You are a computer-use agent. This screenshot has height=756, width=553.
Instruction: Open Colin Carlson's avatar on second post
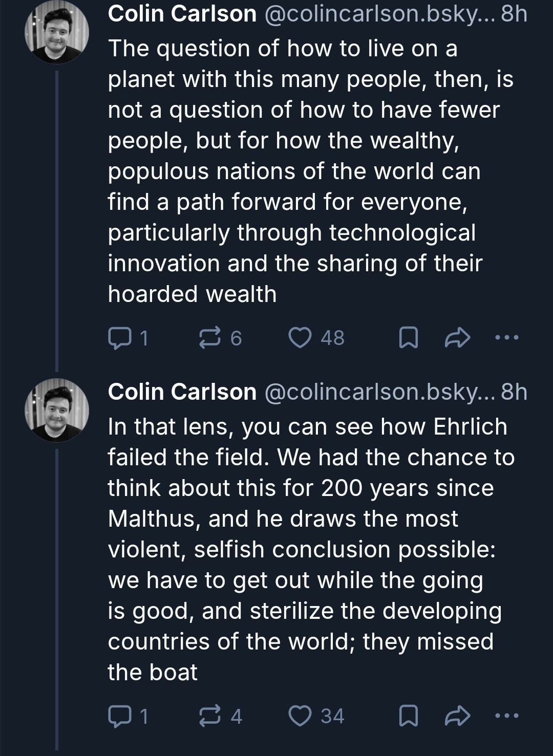click(x=57, y=411)
